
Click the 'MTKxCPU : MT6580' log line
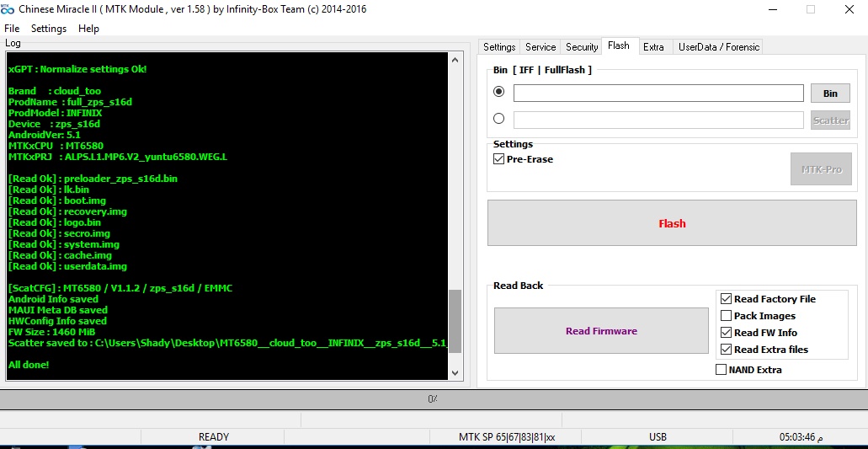point(56,146)
